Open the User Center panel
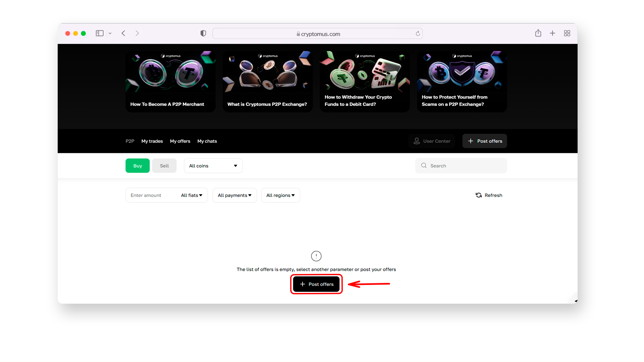644x362 pixels. point(432,141)
